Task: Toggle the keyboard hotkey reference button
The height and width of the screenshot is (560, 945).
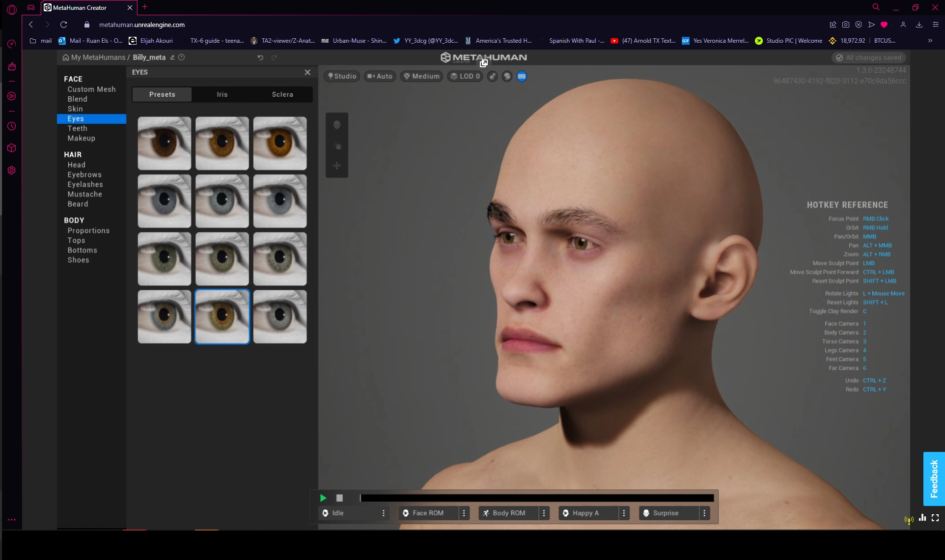Action: tap(522, 76)
